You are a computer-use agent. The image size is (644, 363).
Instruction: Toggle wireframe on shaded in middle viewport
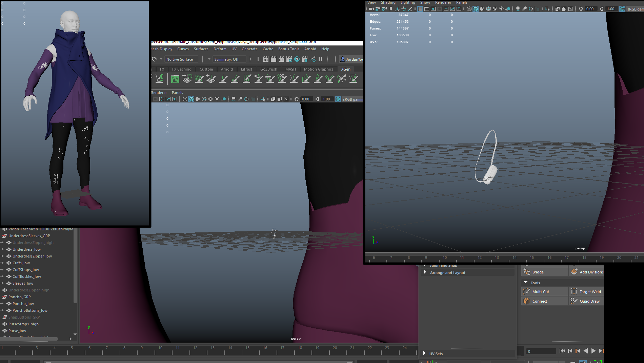pos(204,99)
